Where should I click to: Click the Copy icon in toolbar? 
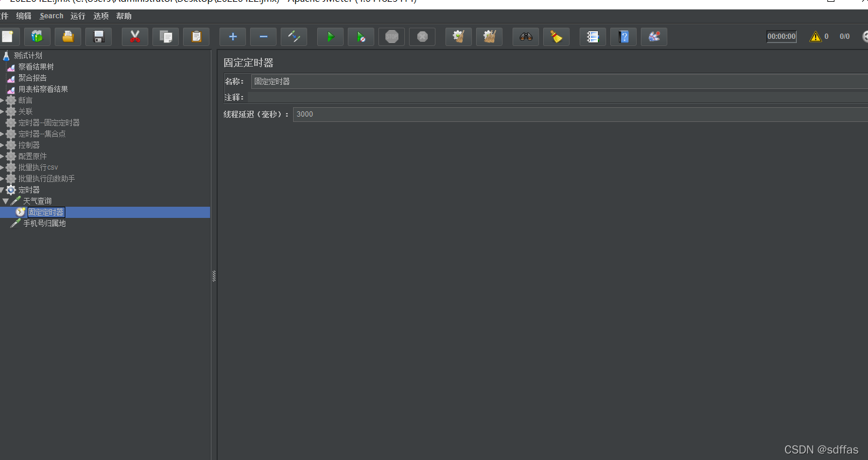(165, 37)
